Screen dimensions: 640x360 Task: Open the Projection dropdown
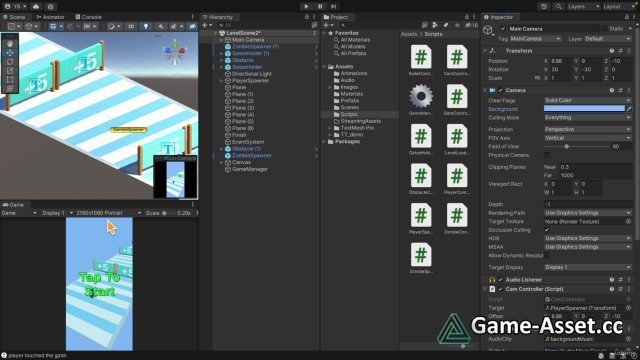tap(588, 129)
